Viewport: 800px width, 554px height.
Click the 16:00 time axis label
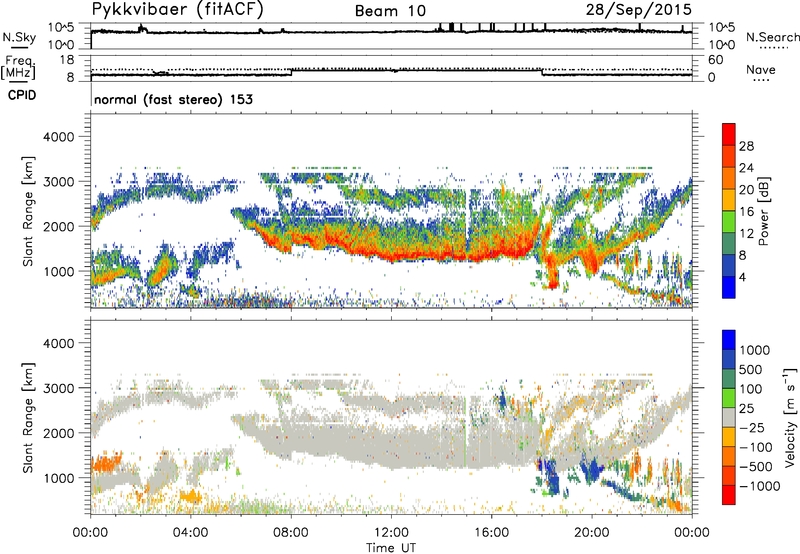[x=491, y=533]
